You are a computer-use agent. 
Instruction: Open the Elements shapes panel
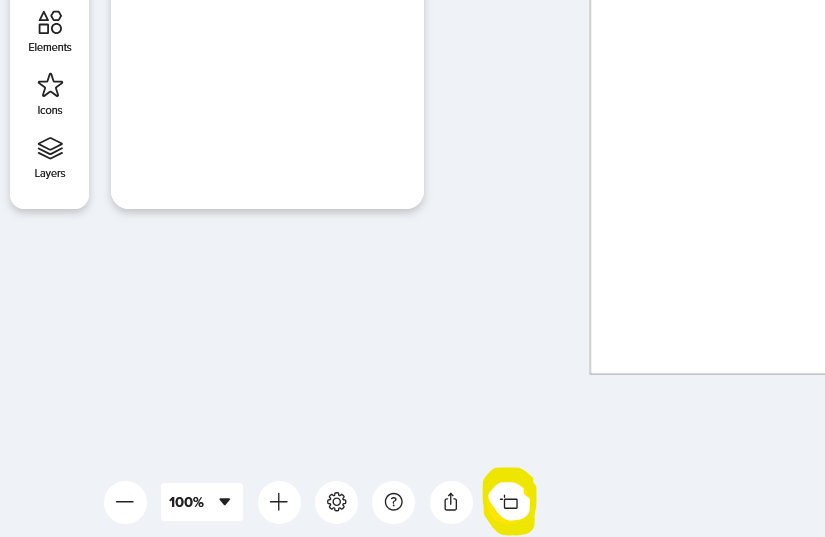[x=49, y=31]
